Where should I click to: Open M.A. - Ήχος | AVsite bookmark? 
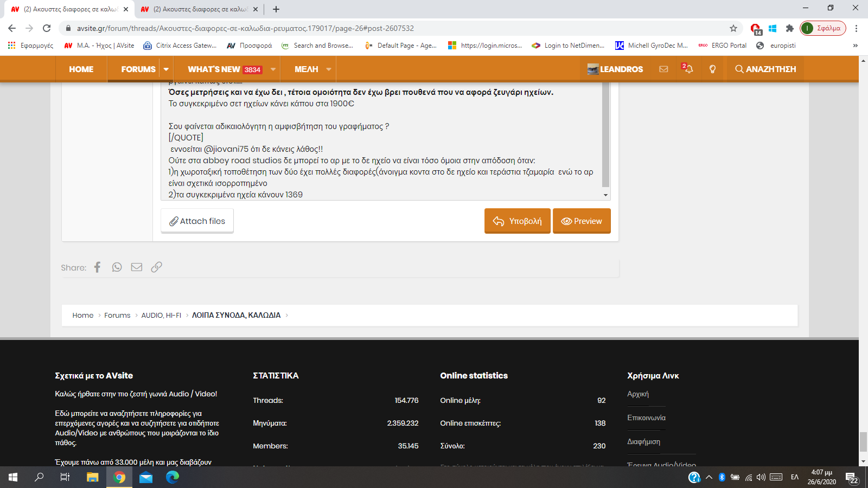click(99, 46)
